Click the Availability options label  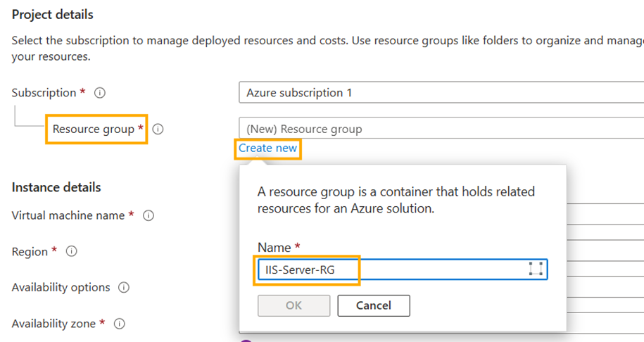[61, 287]
